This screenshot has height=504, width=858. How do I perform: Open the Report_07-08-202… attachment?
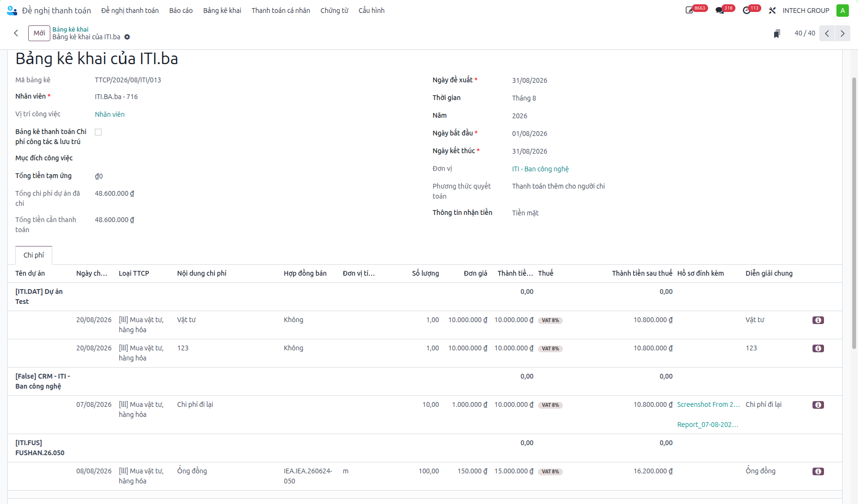point(708,425)
